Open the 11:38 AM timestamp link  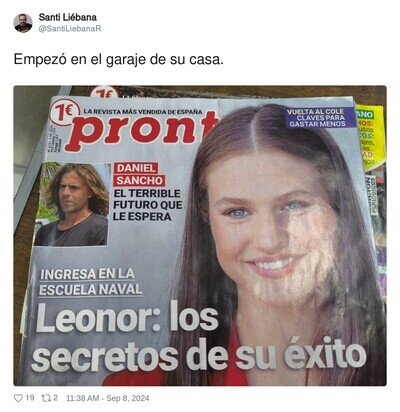pyautogui.click(x=83, y=398)
